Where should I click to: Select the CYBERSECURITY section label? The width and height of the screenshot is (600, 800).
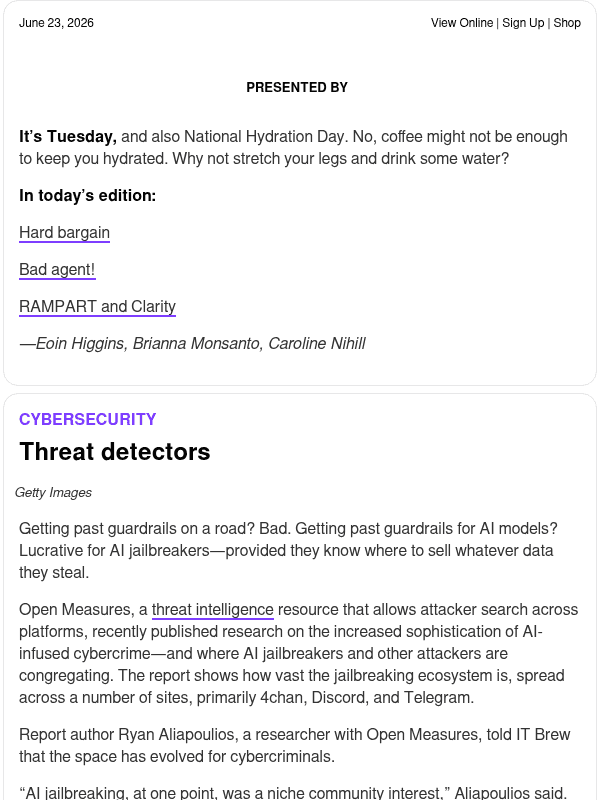(88, 419)
